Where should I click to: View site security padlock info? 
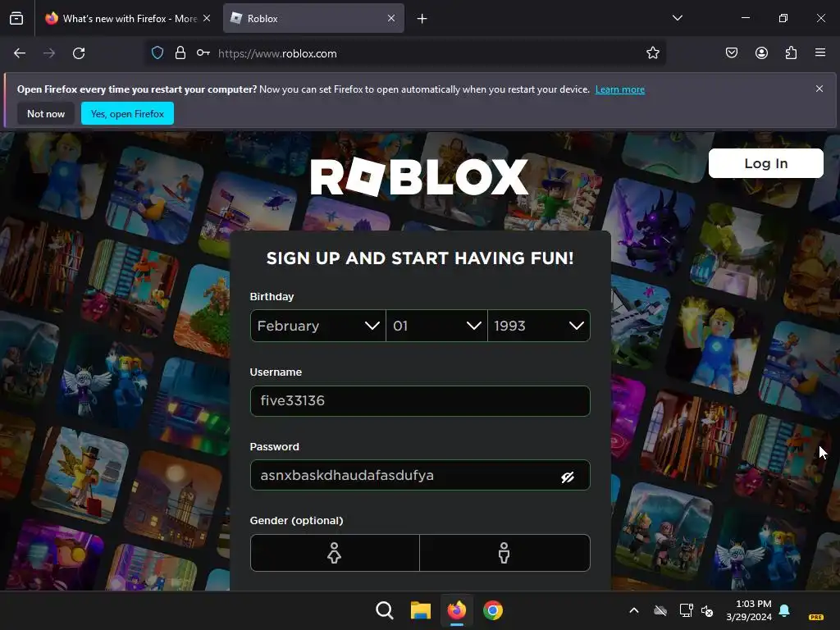tap(180, 53)
